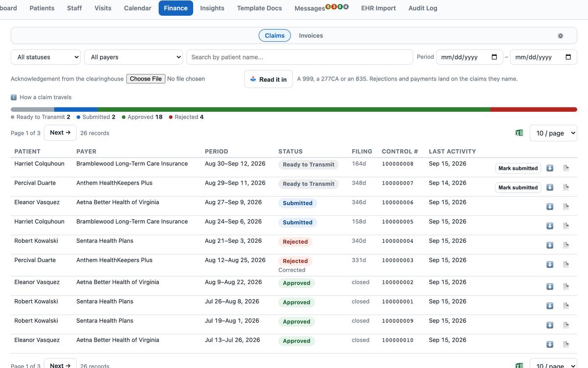Open document icon for claim 100000001
The width and height of the screenshot is (588, 368).
click(x=566, y=306)
